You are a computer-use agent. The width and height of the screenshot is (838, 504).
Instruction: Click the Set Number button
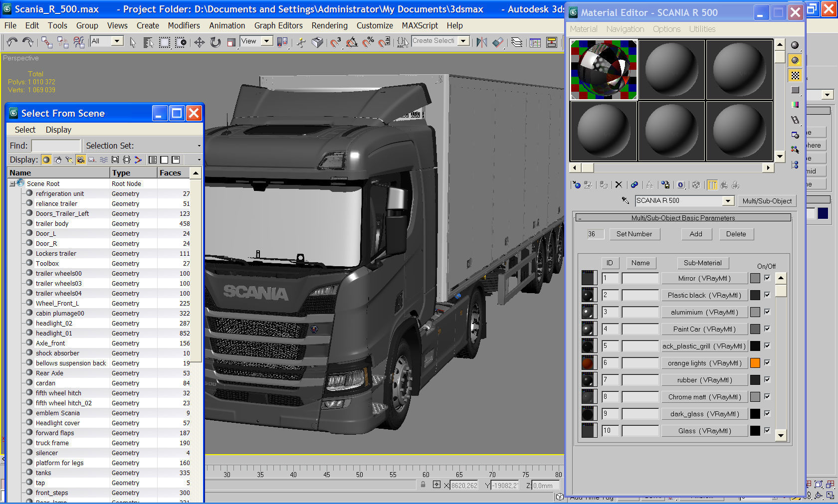tap(634, 234)
